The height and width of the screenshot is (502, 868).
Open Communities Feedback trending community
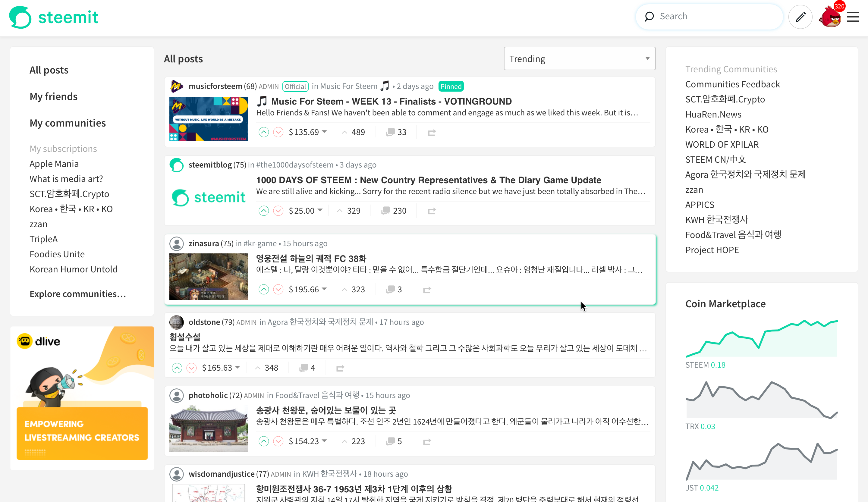pos(732,84)
